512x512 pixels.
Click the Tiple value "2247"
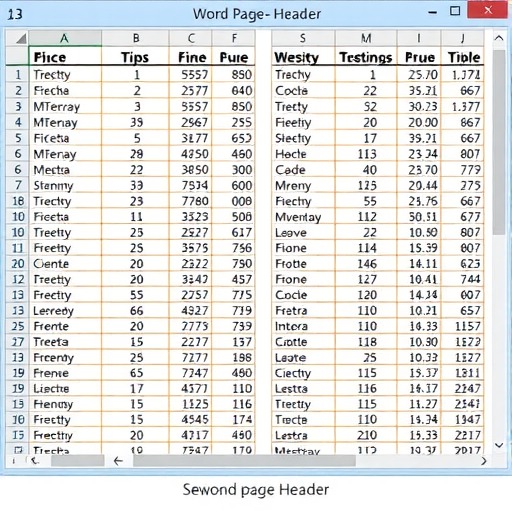click(462, 389)
